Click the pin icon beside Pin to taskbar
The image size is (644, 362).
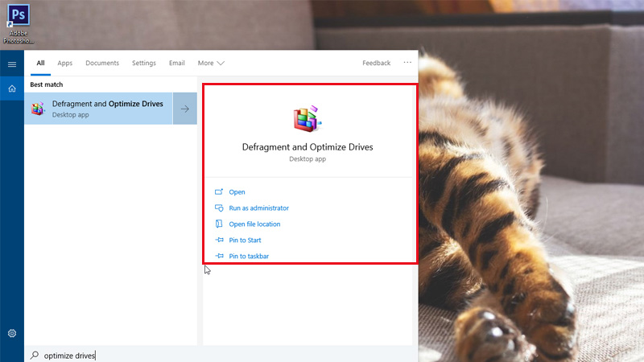(x=219, y=257)
